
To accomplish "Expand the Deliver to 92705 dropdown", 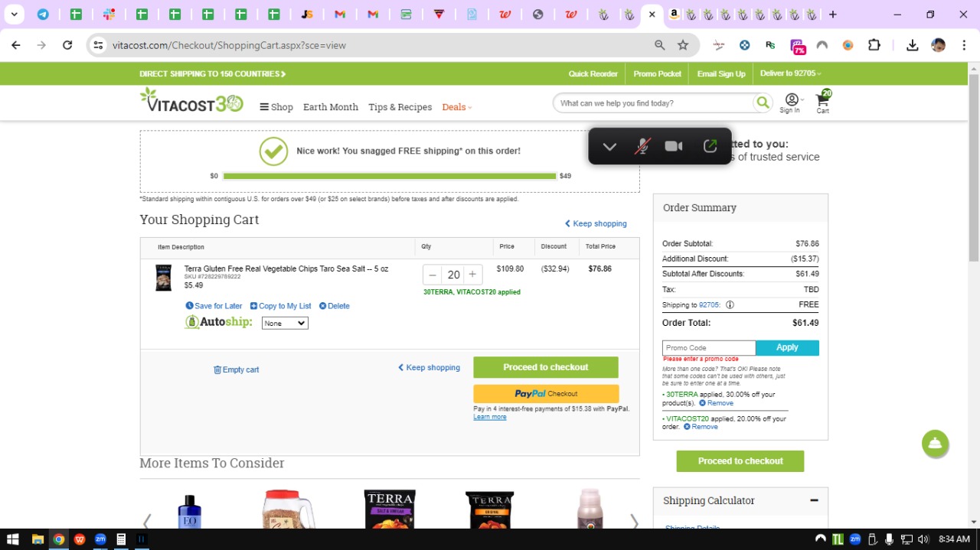I will [790, 73].
